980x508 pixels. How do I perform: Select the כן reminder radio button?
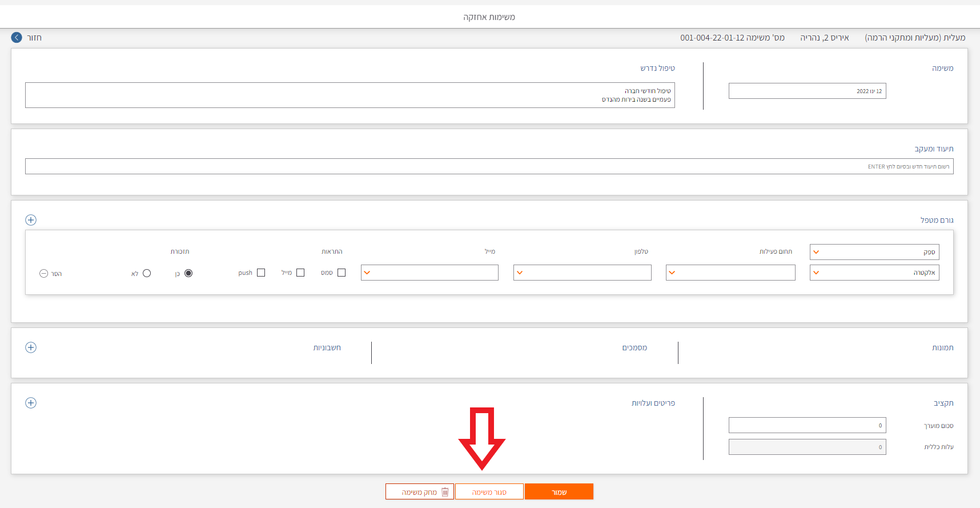pyautogui.click(x=188, y=273)
